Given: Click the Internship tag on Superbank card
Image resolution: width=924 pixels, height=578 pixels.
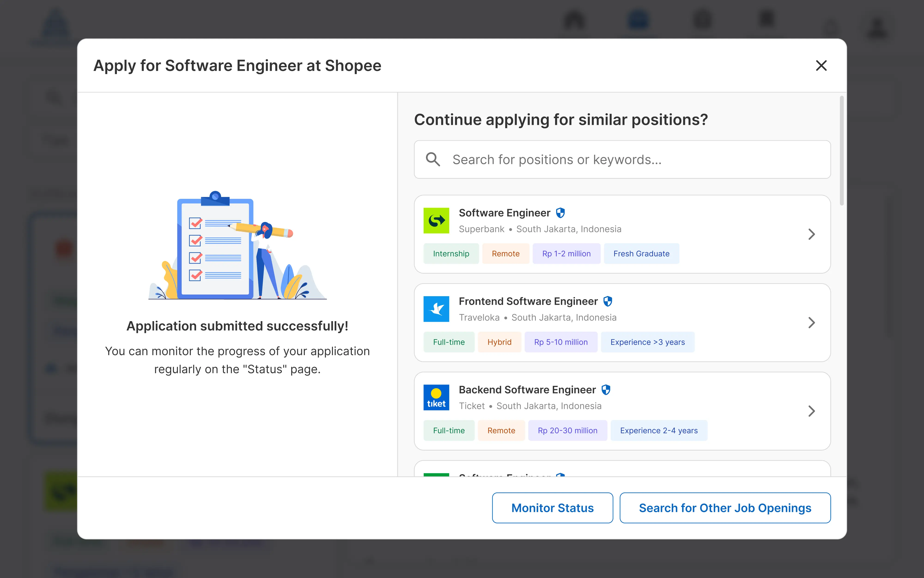Looking at the screenshot, I should coord(451,253).
